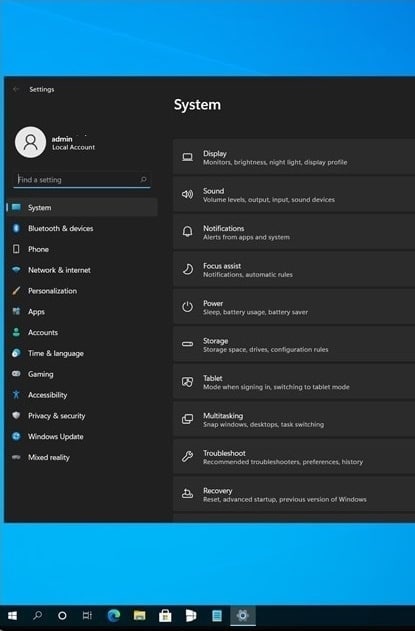Click the taskbar Search magnifier
The image size is (415, 631).
pyautogui.click(x=37, y=615)
